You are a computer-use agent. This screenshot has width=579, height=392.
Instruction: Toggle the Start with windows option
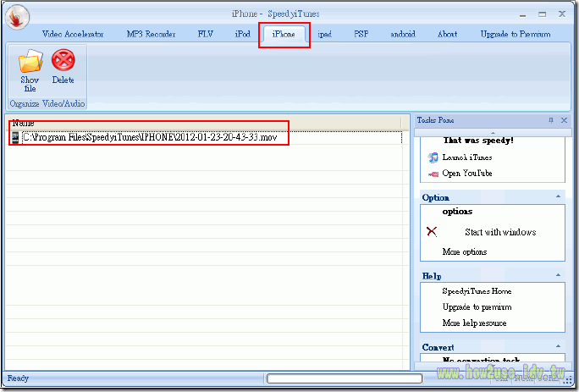tap(432, 232)
